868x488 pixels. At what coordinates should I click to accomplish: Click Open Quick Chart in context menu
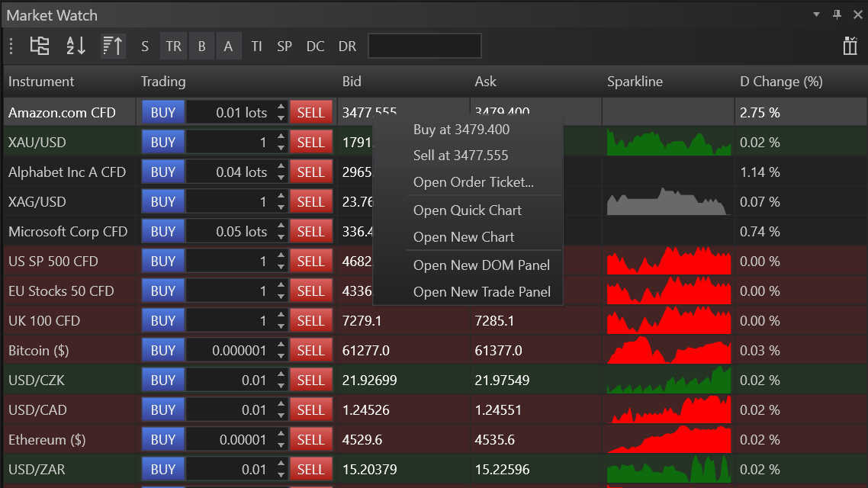coord(467,210)
